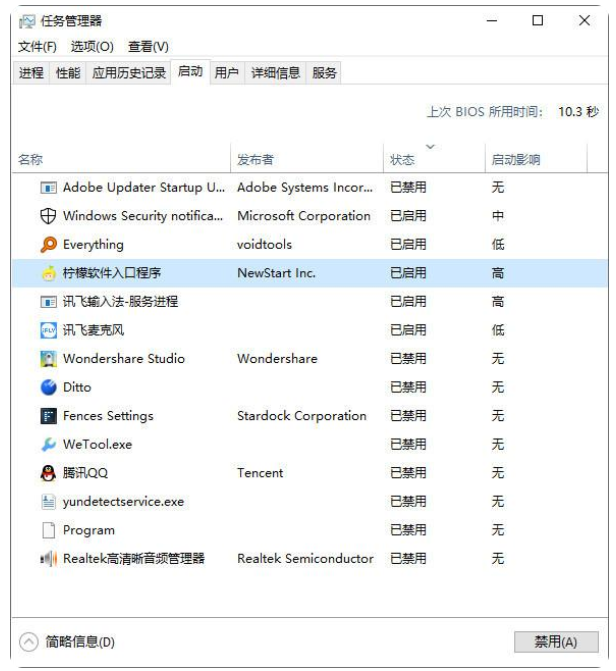616x671 pixels.
Task: Click the Adobe Updater Startup Utility icon
Action: [48, 187]
